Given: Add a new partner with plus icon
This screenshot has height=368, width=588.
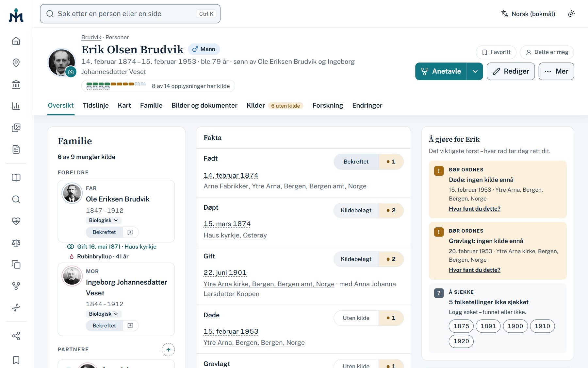Looking at the screenshot, I should (x=168, y=350).
